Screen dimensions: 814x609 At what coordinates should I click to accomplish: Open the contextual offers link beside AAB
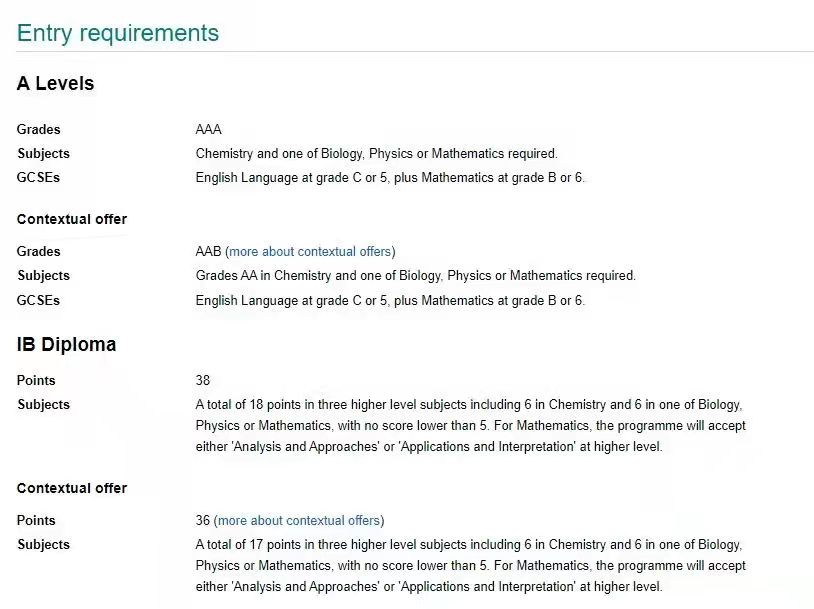coord(310,252)
